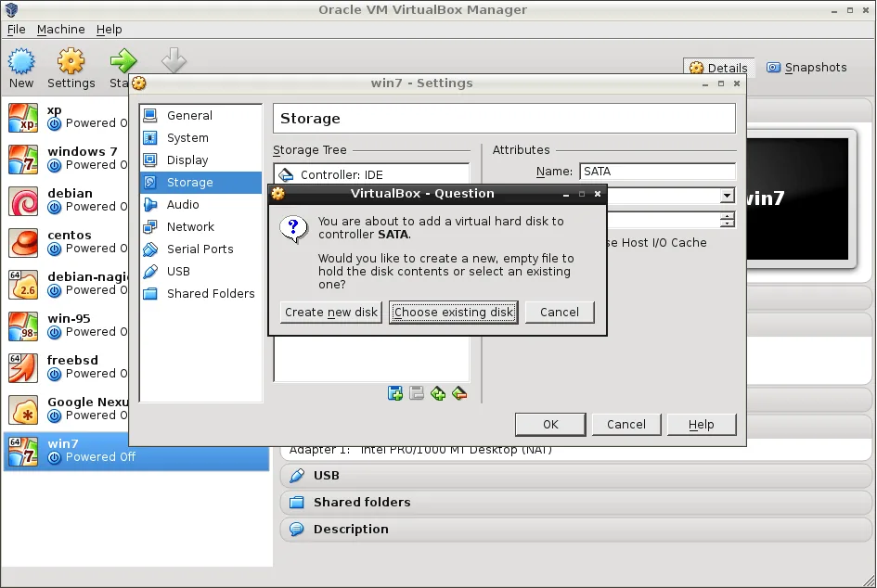Switch to the Serial Ports settings page
The height and width of the screenshot is (588, 877).
[x=199, y=249]
